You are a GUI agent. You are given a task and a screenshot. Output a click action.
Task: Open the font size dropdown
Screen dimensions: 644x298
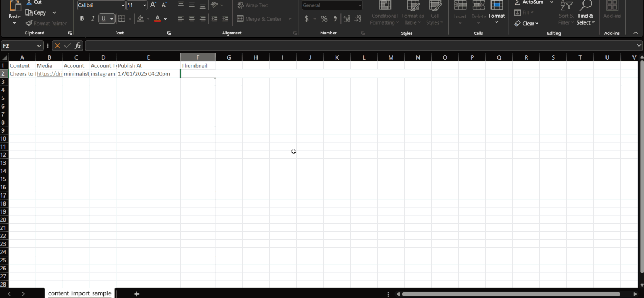[x=144, y=5]
